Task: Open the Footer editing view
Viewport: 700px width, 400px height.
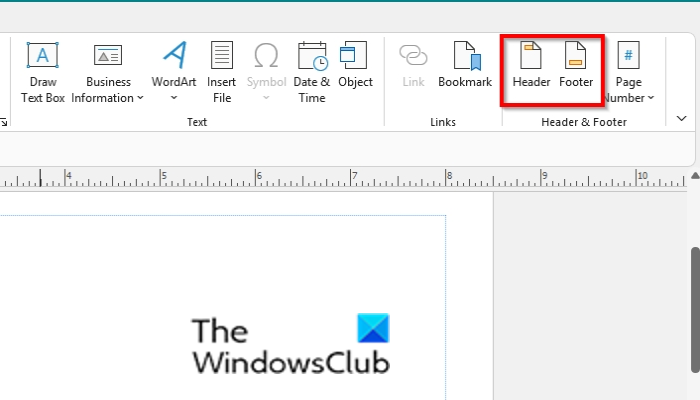Action: (576, 65)
